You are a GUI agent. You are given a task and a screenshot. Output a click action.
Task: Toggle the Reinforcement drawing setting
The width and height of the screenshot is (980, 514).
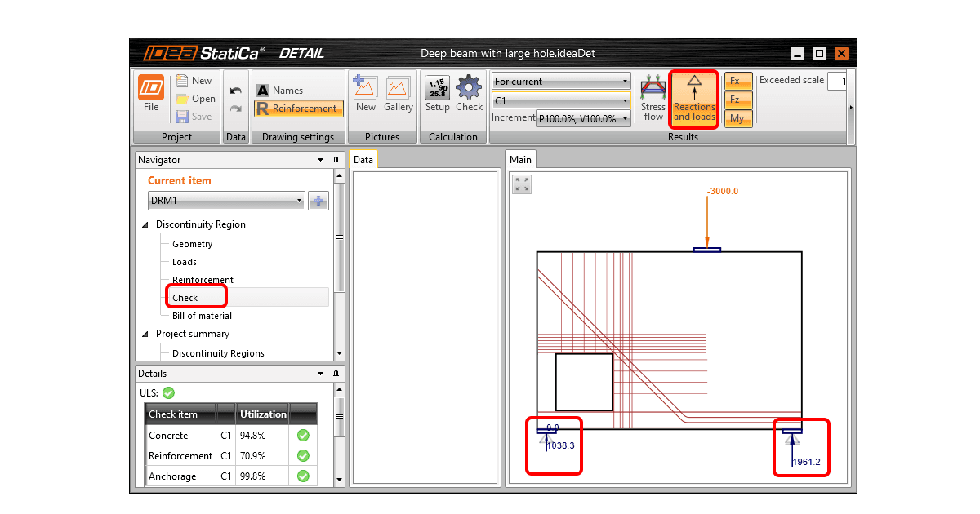(x=298, y=109)
